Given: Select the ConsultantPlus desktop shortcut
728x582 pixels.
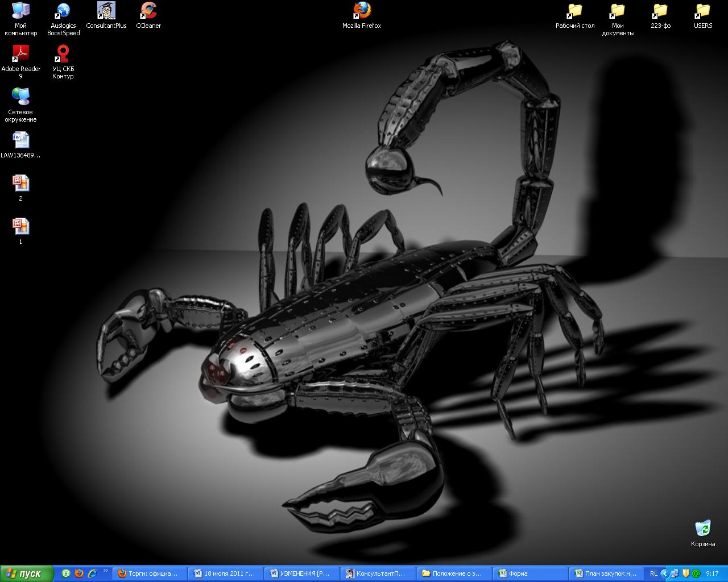Looking at the screenshot, I should [x=106, y=11].
